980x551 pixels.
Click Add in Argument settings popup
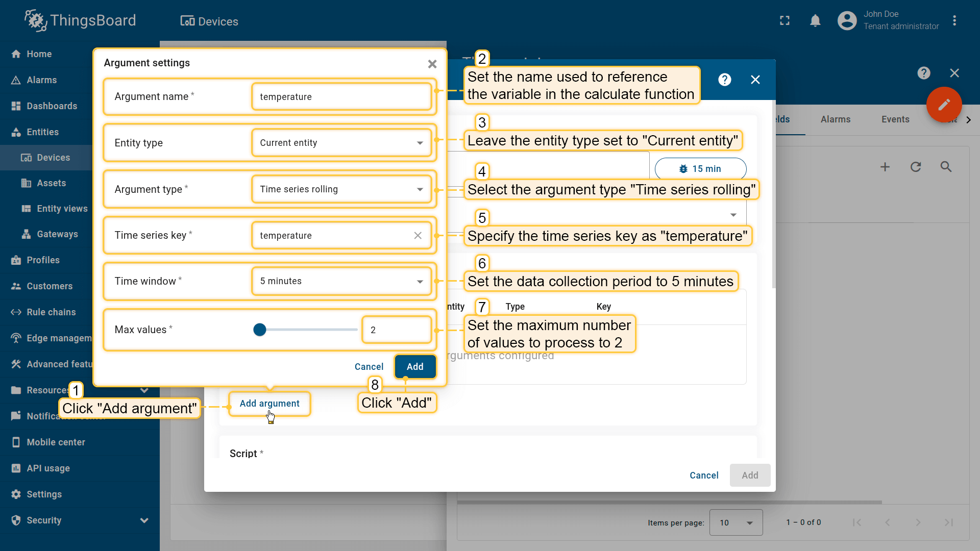[414, 367]
